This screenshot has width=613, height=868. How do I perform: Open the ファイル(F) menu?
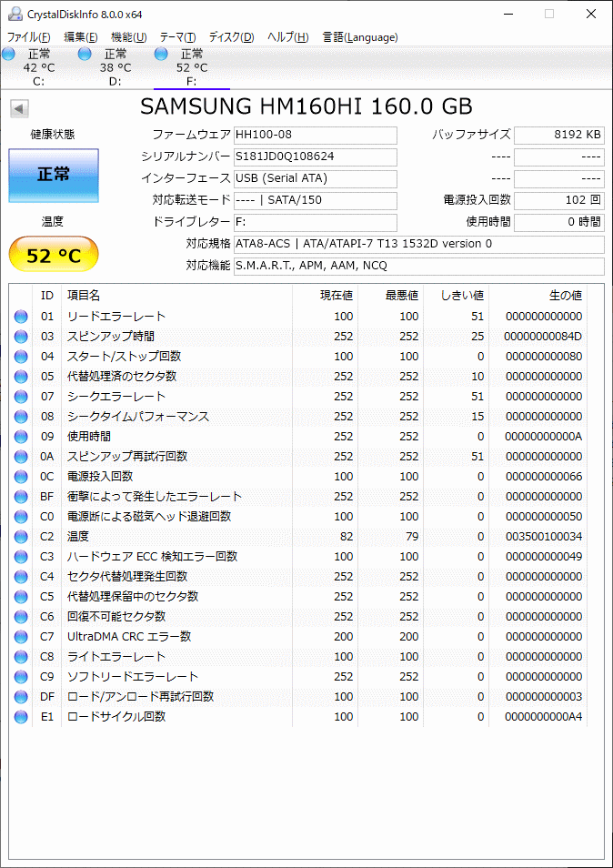(x=29, y=37)
